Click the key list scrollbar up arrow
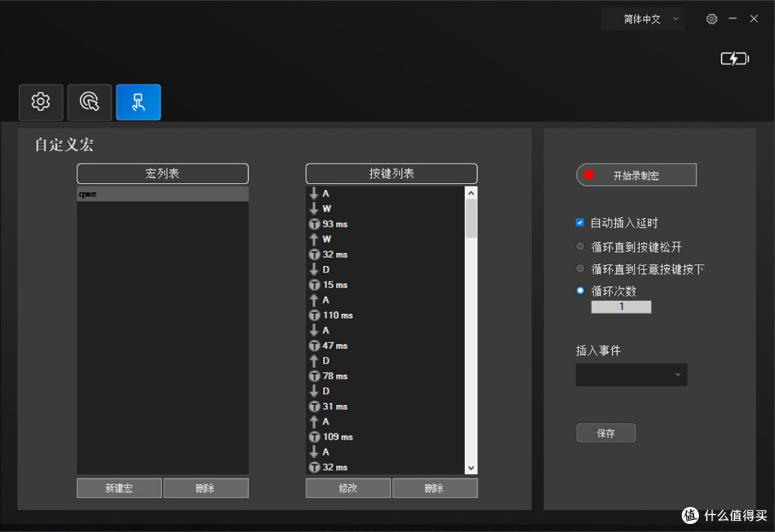Image resolution: width=775 pixels, height=532 pixels. 471,193
